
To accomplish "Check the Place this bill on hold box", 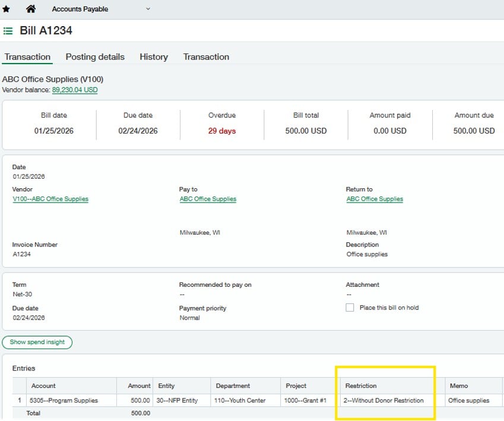I will [350, 308].
